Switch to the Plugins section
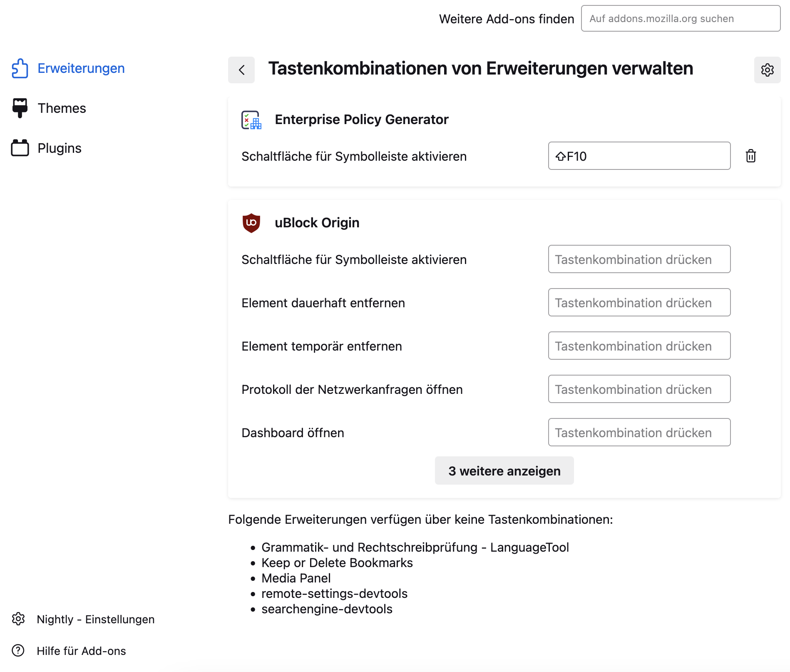Image resolution: width=790 pixels, height=672 pixels. tap(60, 148)
